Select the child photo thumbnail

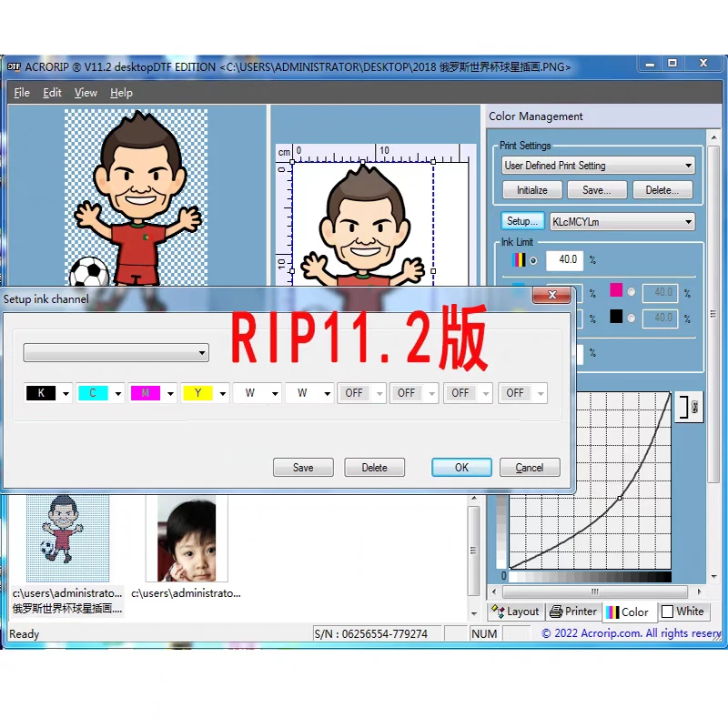click(186, 539)
